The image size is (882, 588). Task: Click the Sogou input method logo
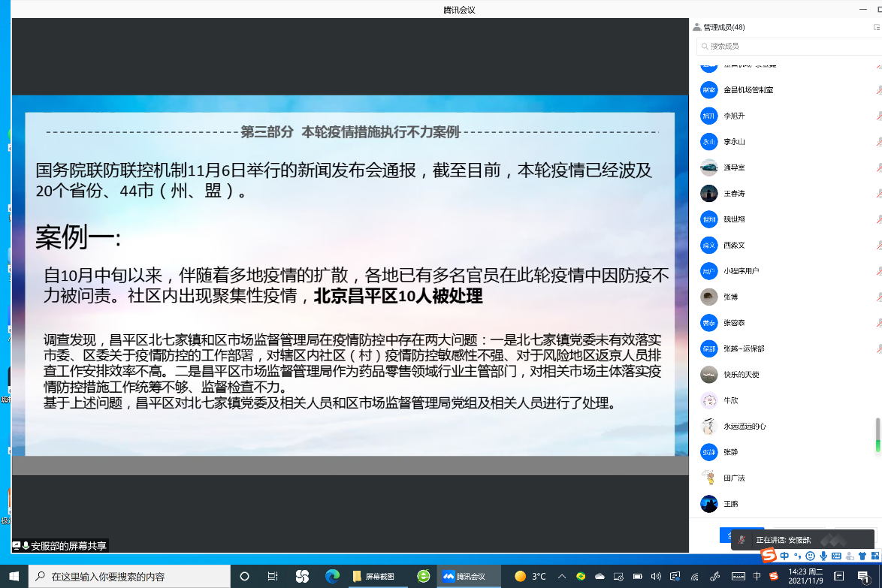pyautogui.click(x=768, y=556)
